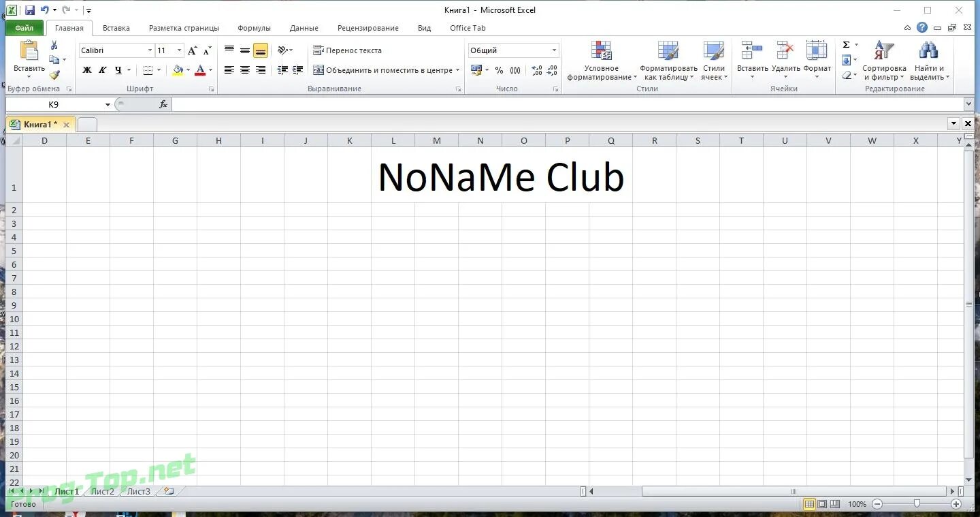Click the Вставить cells button in Ячейки
980x517 pixels.
tap(752, 60)
